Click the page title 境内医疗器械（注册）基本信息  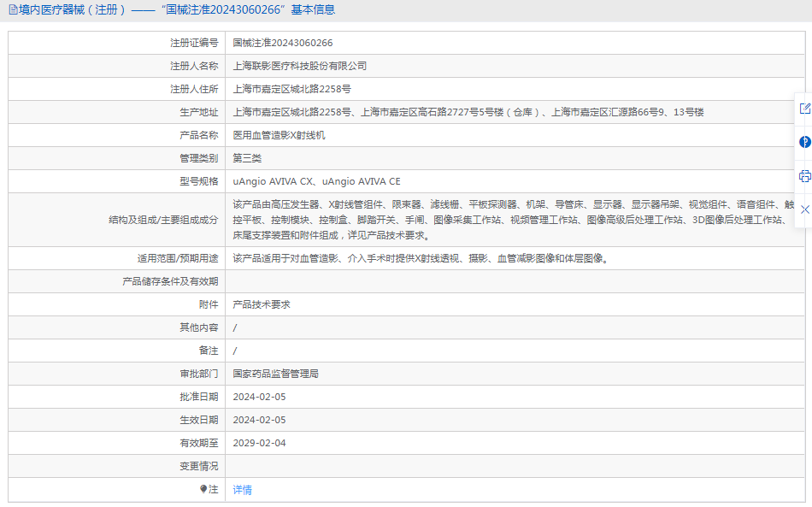point(177,10)
